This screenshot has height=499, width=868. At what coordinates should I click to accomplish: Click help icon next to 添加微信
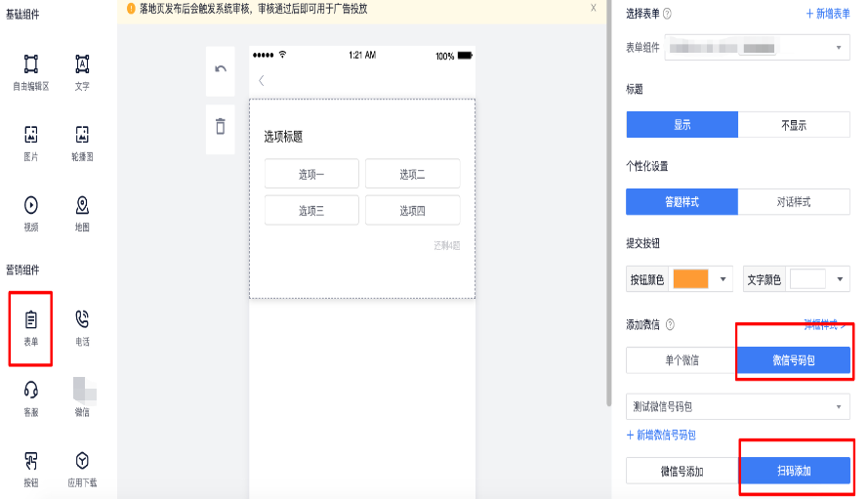670,324
